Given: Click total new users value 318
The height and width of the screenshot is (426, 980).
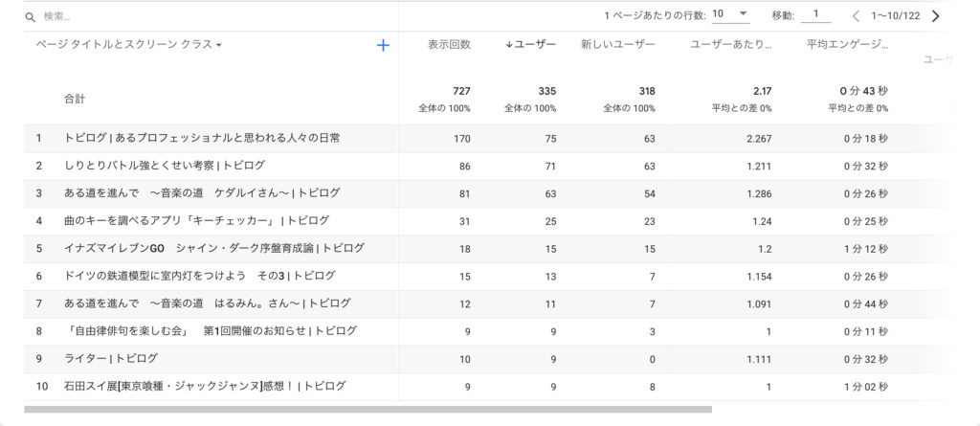Looking at the screenshot, I should [647, 91].
